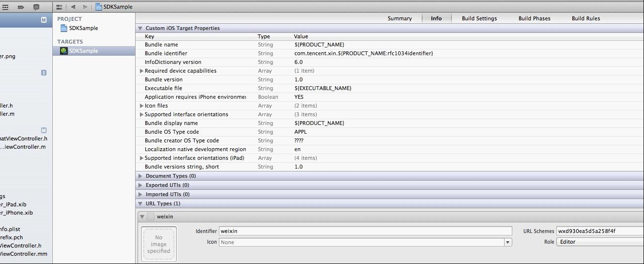Open the Icon None dropdown
Image resolution: width=644 pixels, height=264 pixels.
click(366, 242)
